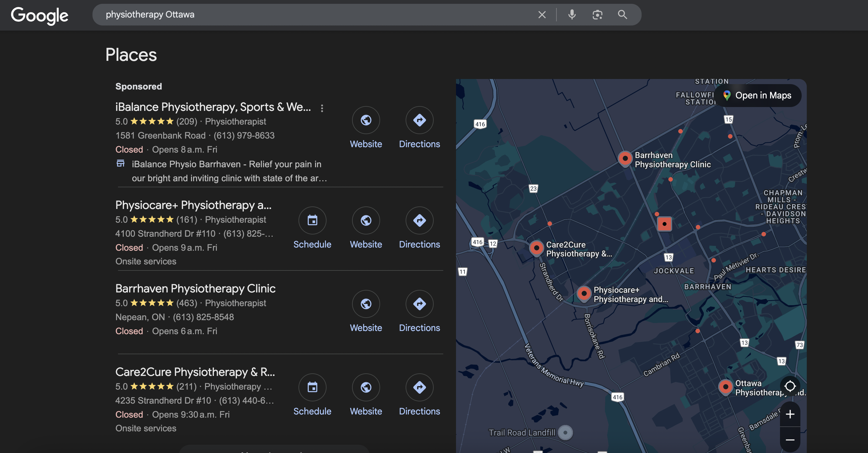Open Barrhaven Physiotherapy Clinic website icon

click(366, 304)
